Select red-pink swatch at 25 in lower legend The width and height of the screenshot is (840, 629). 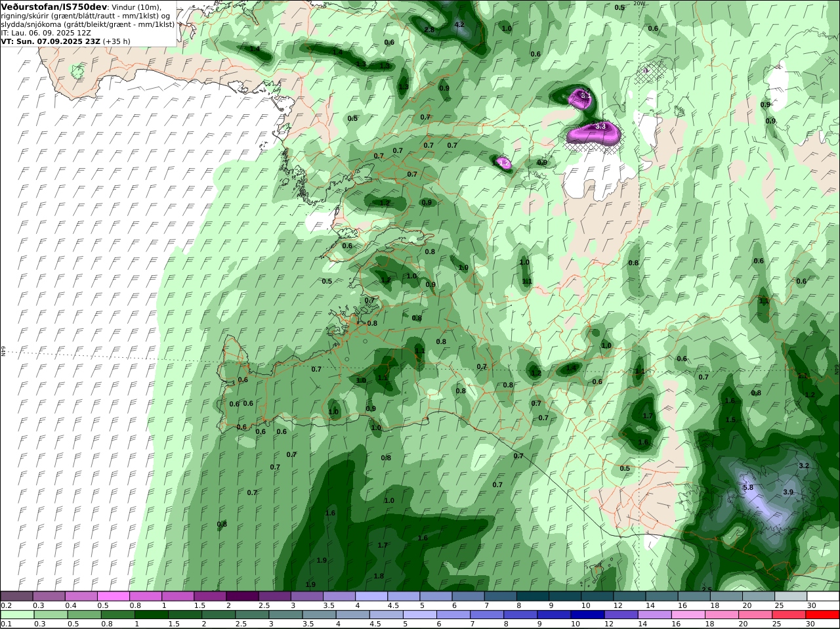[x=788, y=615]
